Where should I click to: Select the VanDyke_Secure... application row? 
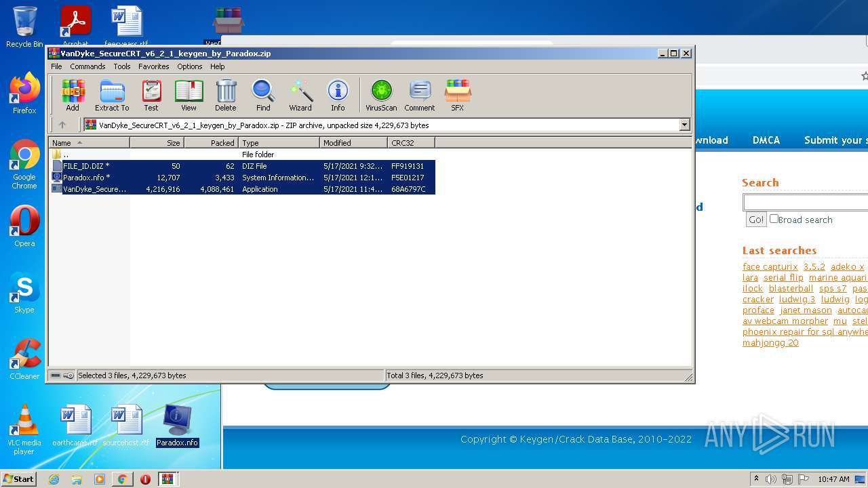click(242, 189)
